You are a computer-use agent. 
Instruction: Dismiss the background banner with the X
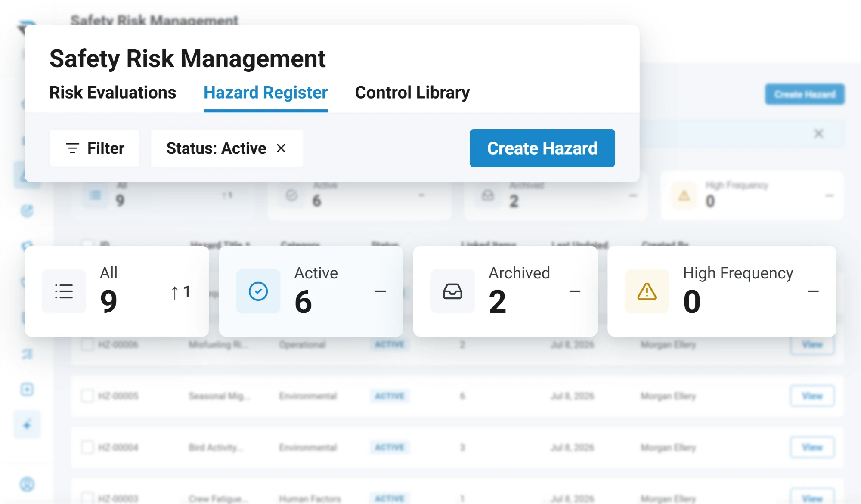(x=818, y=134)
